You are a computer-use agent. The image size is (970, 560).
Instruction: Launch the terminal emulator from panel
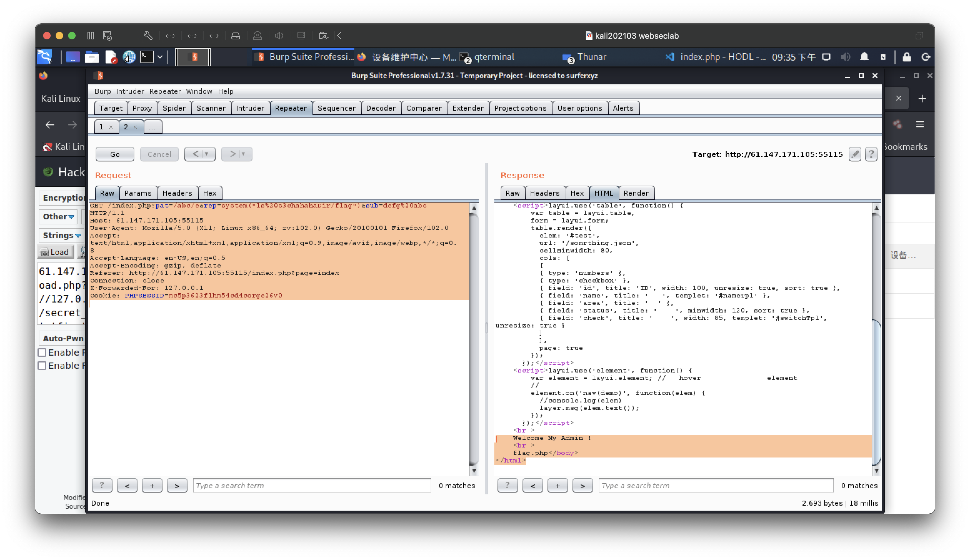point(147,57)
